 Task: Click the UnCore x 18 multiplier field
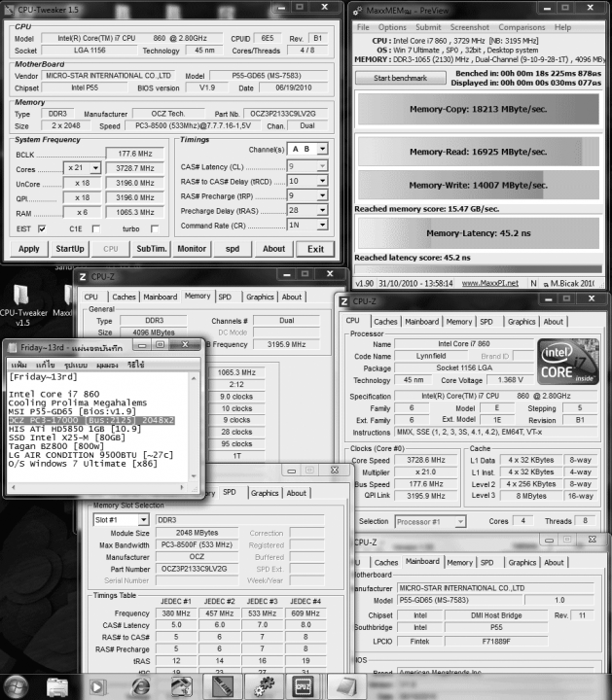[x=82, y=183]
